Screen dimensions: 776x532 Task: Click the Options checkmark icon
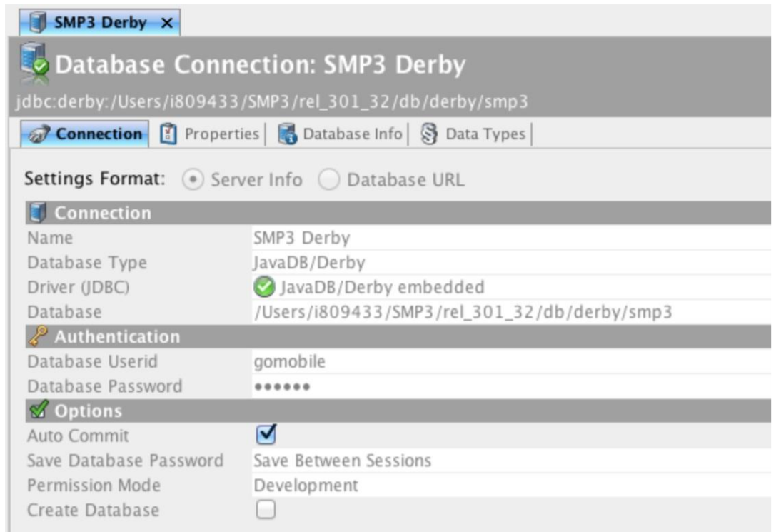point(39,411)
